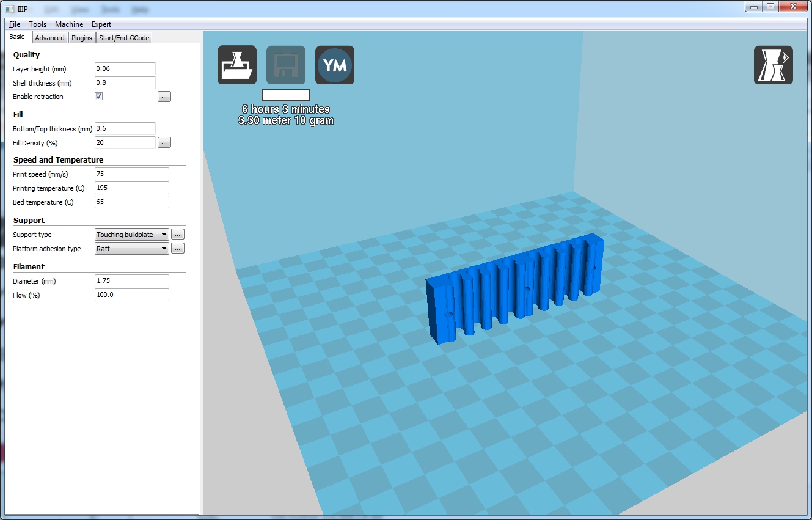Click the Diameter (mm) label
Viewport: 812px width, 520px height.
pos(34,281)
